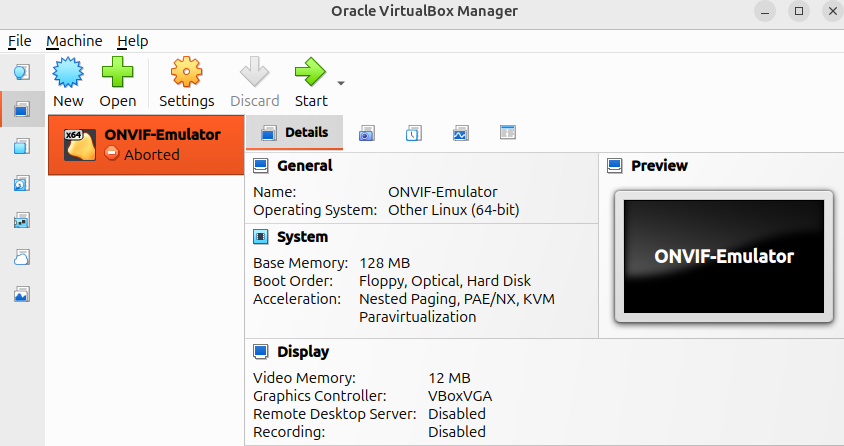The width and height of the screenshot is (844, 446).
Task: Click the grayed Discard arrow icon
Action: (254, 74)
